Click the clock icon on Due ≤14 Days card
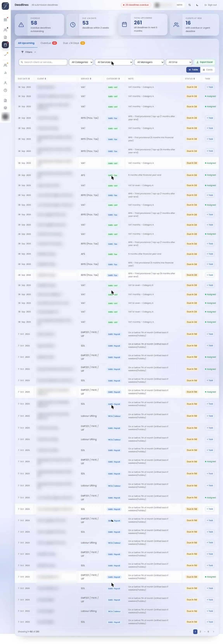The image size is (223, 644). pyautogui.click(x=73, y=25)
